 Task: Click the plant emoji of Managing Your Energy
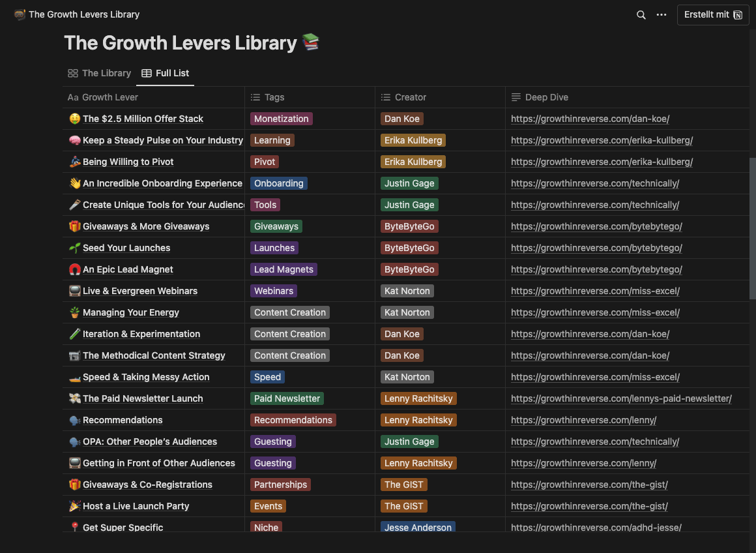74,312
